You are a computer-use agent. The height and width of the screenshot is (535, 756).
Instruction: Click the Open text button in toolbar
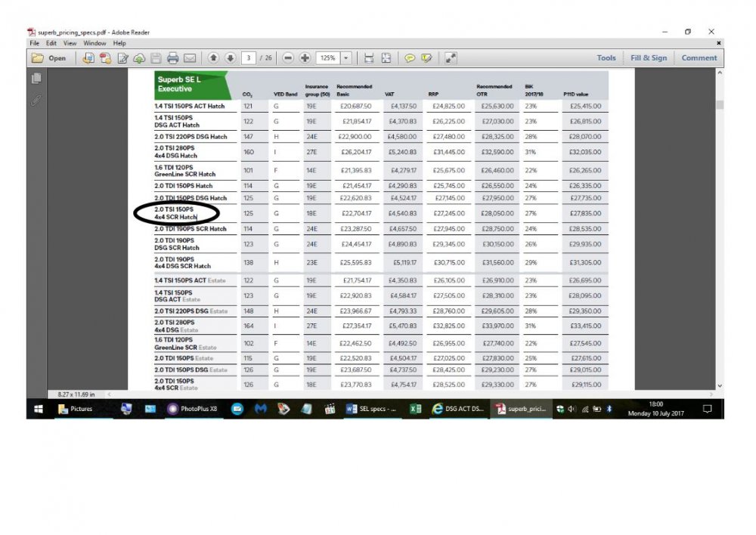point(57,58)
